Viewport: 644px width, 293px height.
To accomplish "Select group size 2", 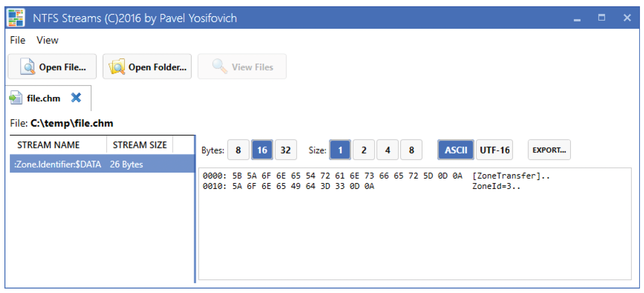I will coord(364,150).
